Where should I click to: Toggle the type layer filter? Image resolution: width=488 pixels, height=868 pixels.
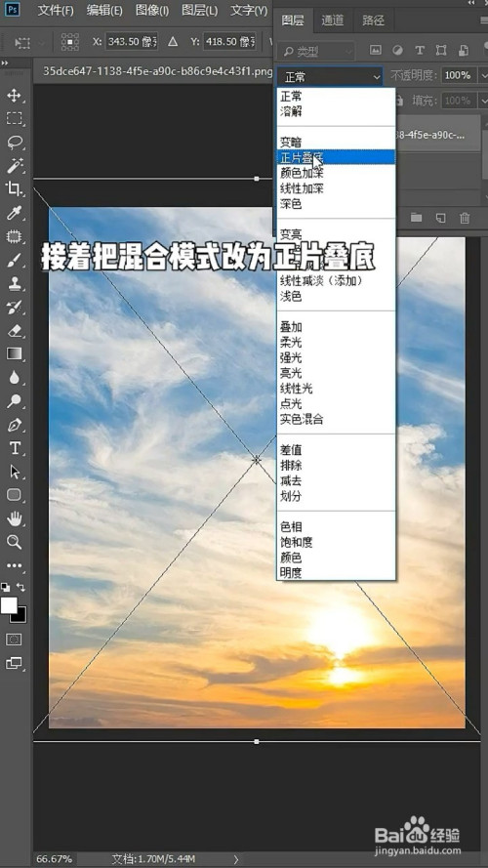[x=420, y=51]
